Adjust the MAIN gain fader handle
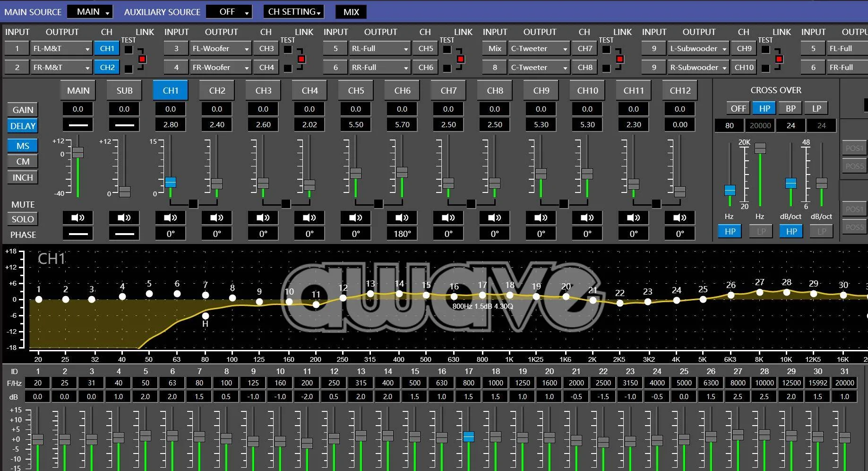Image resolution: width=868 pixels, height=471 pixels. (78, 152)
